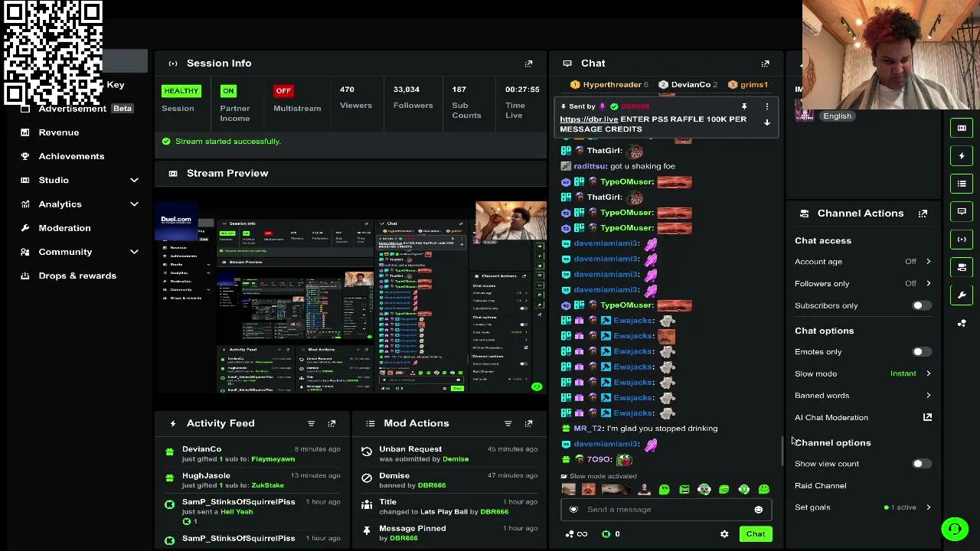Click the chat bubble icon in right rail
This screenshot has width=980, height=551.
click(962, 211)
